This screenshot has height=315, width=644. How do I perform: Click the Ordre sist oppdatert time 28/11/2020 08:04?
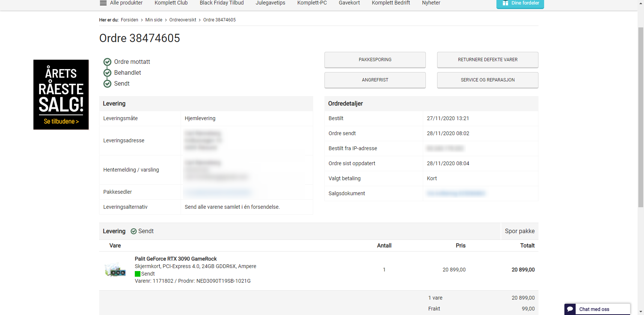pos(448,163)
